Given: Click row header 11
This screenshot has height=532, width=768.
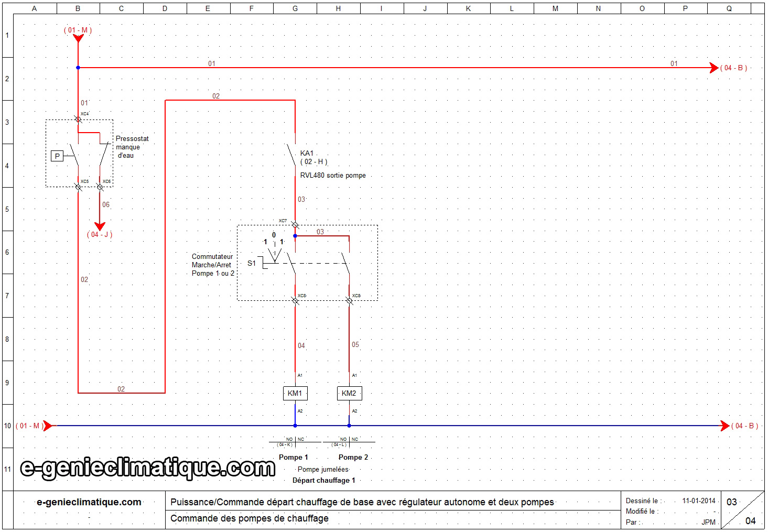Looking at the screenshot, I should click(x=7, y=469).
